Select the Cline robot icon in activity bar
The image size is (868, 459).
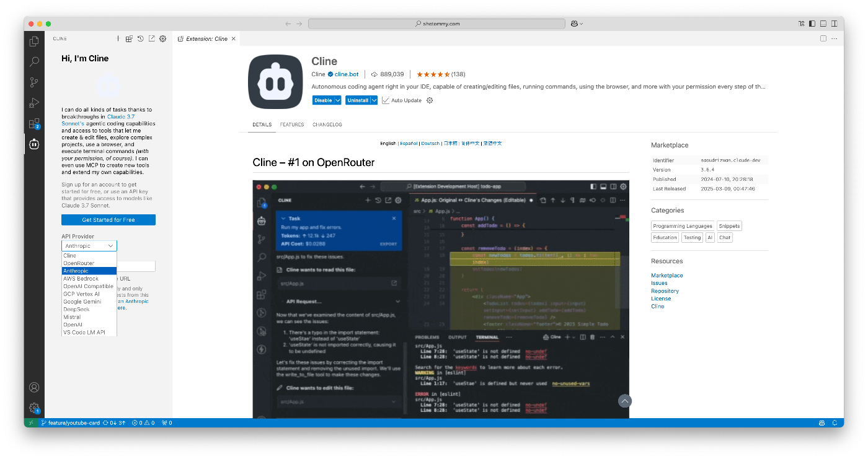pos(34,144)
